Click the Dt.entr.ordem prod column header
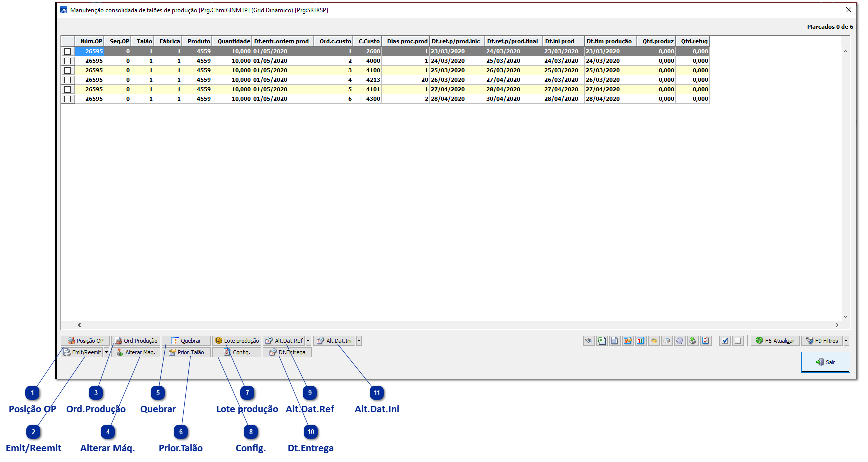 [283, 41]
